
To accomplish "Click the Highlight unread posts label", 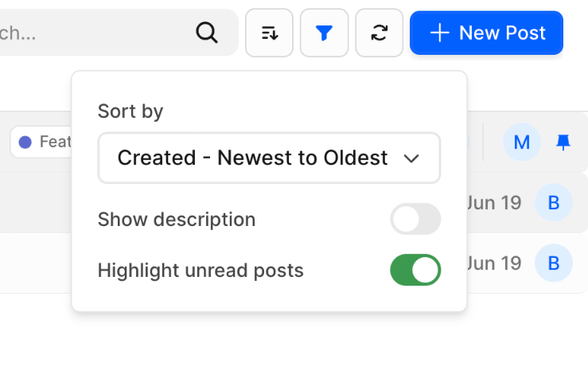I will pos(201,271).
